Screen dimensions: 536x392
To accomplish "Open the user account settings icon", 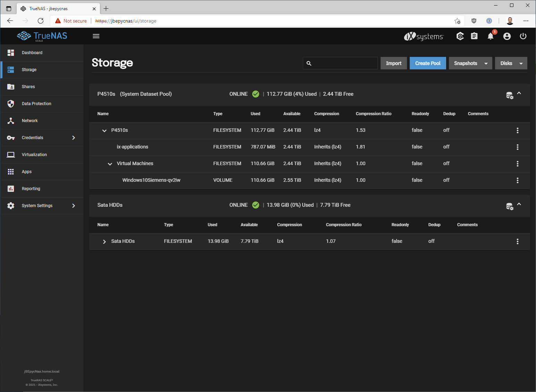I will pyautogui.click(x=507, y=36).
